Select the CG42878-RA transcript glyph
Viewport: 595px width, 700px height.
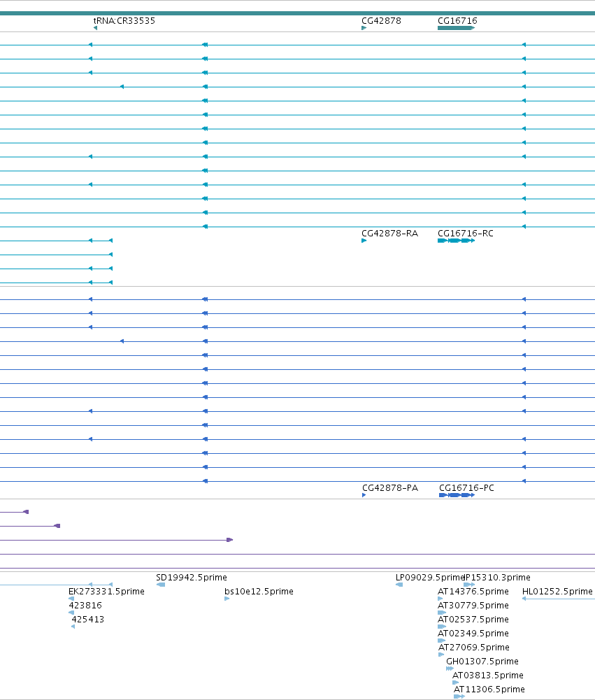click(364, 241)
